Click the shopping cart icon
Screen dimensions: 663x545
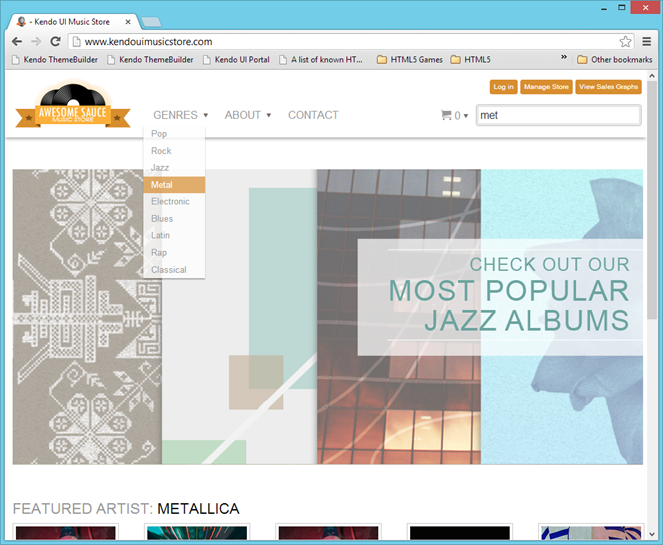(x=446, y=115)
